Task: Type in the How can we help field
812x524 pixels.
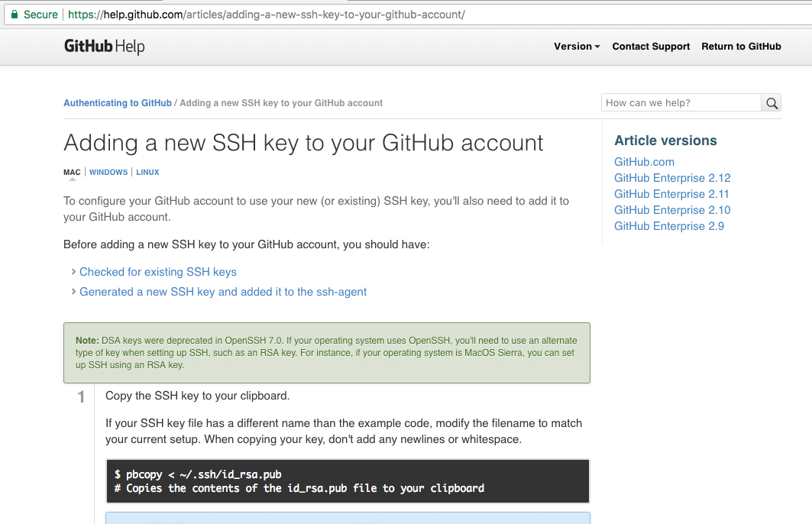Action: 681,103
